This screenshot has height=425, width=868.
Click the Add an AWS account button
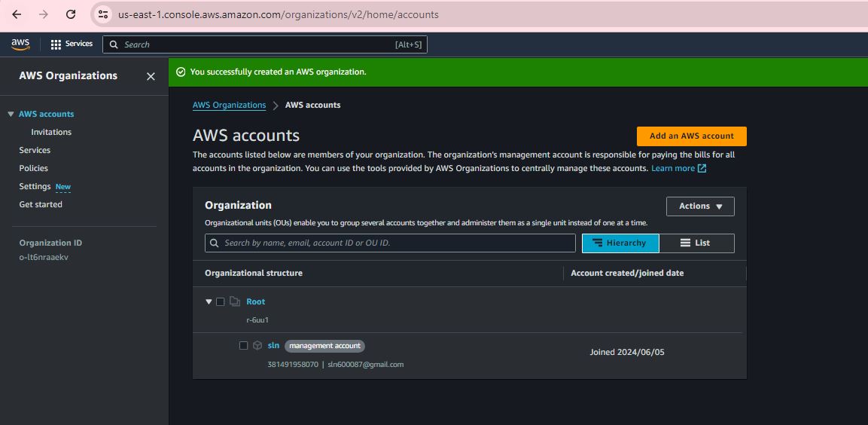pos(691,136)
